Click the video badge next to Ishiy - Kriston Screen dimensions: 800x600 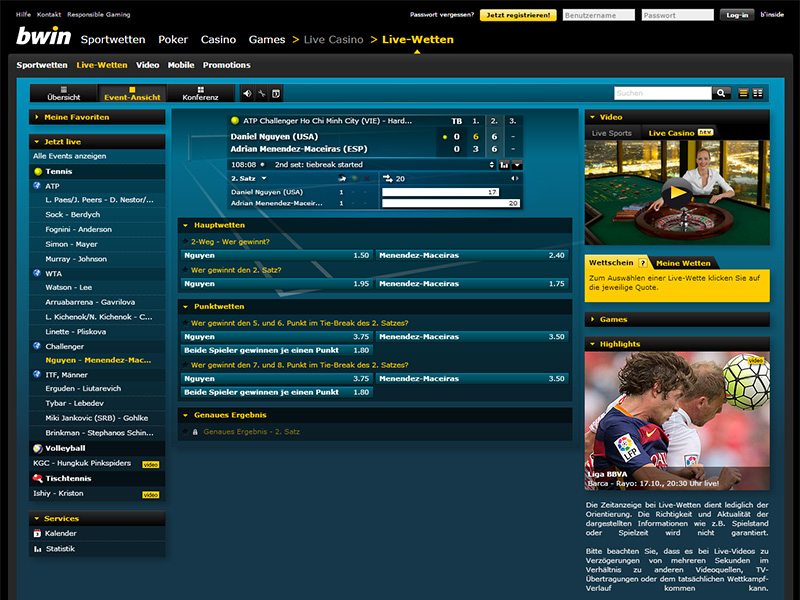click(151, 495)
